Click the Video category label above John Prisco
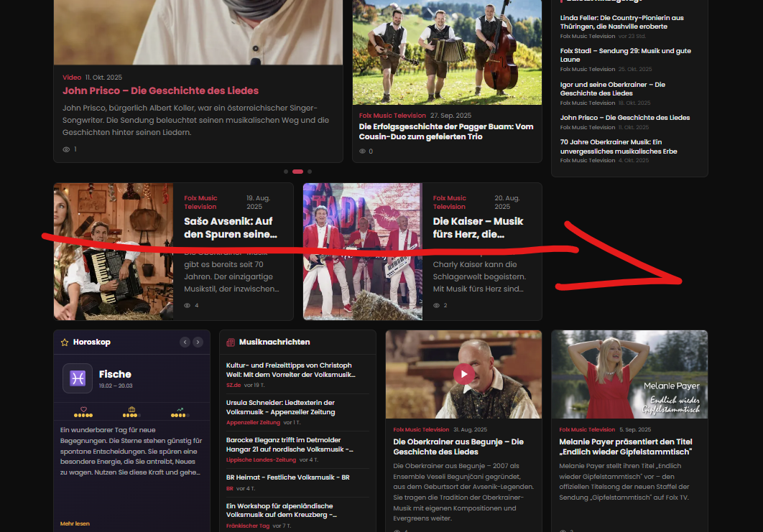The width and height of the screenshot is (763, 532). pos(72,78)
